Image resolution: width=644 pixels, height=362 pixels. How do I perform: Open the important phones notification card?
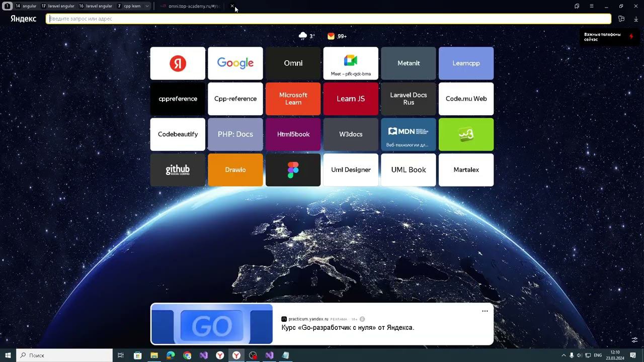coord(609,37)
